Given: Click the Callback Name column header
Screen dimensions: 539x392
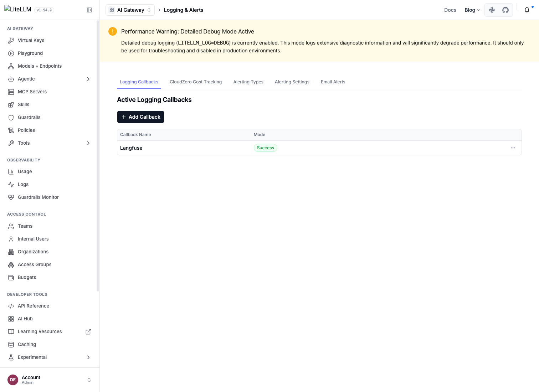Looking at the screenshot, I should point(135,135).
